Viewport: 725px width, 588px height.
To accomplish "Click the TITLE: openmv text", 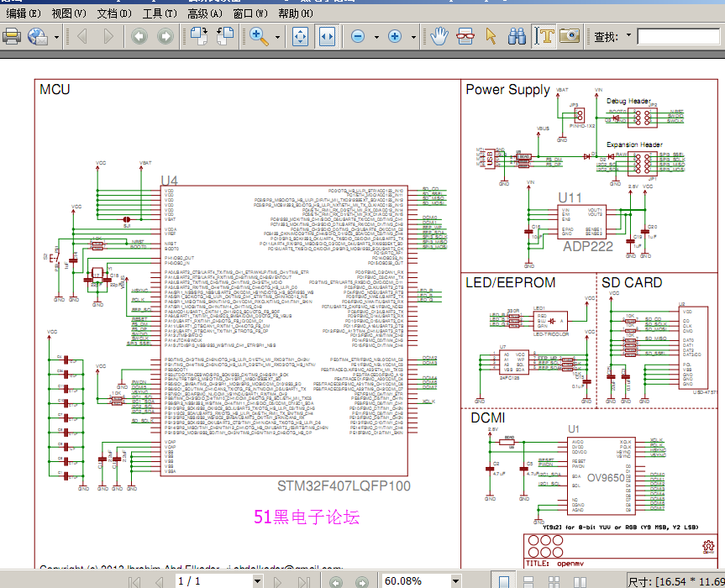I will coord(554,564).
